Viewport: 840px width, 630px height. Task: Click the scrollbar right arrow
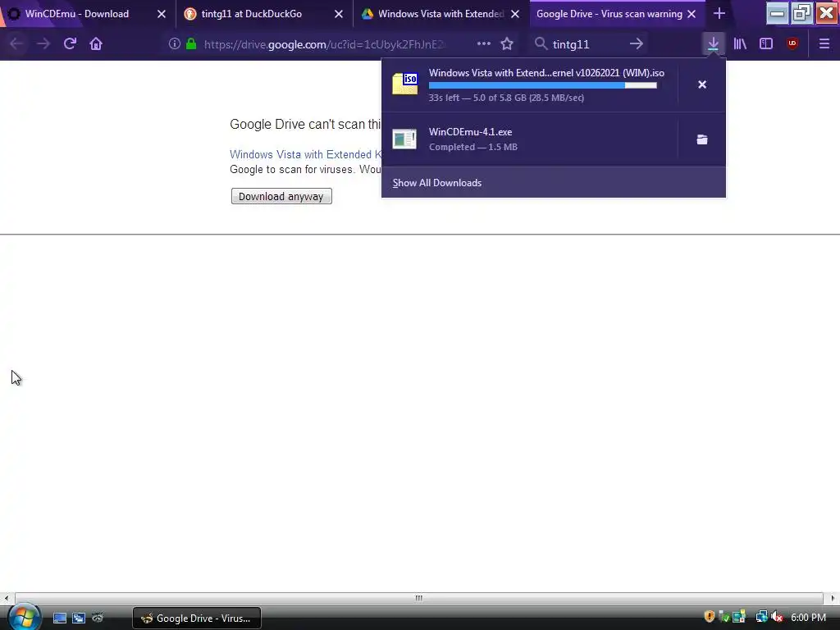[x=833, y=598]
